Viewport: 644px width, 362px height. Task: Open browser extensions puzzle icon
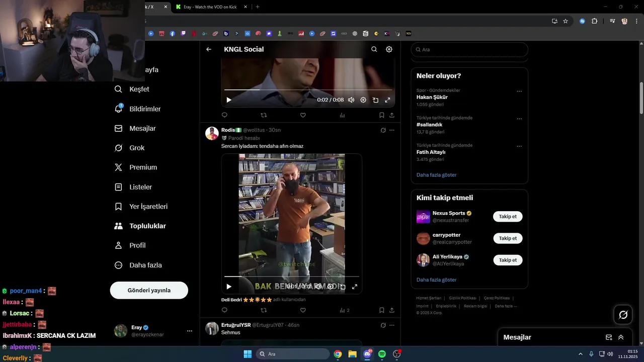pyautogui.click(x=595, y=21)
